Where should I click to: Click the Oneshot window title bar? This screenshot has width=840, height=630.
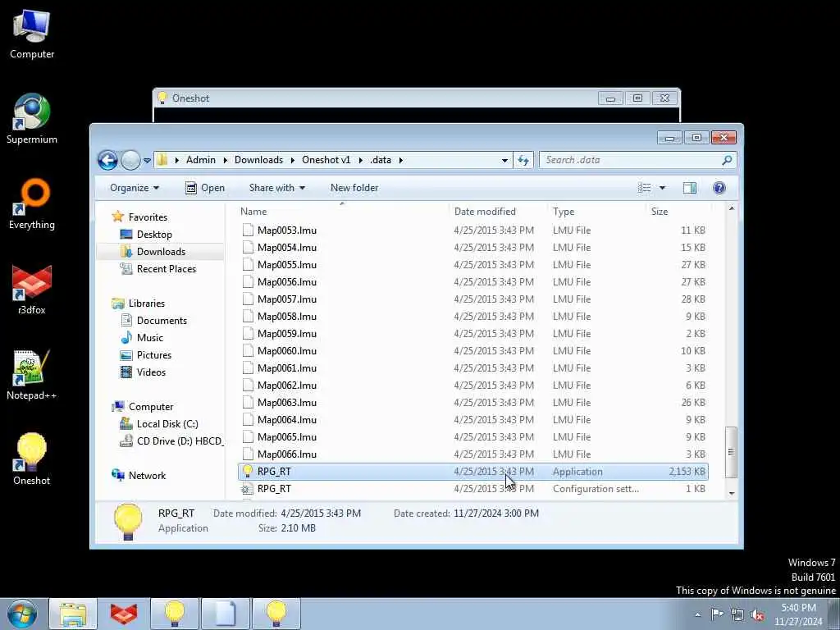tap(375, 98)
